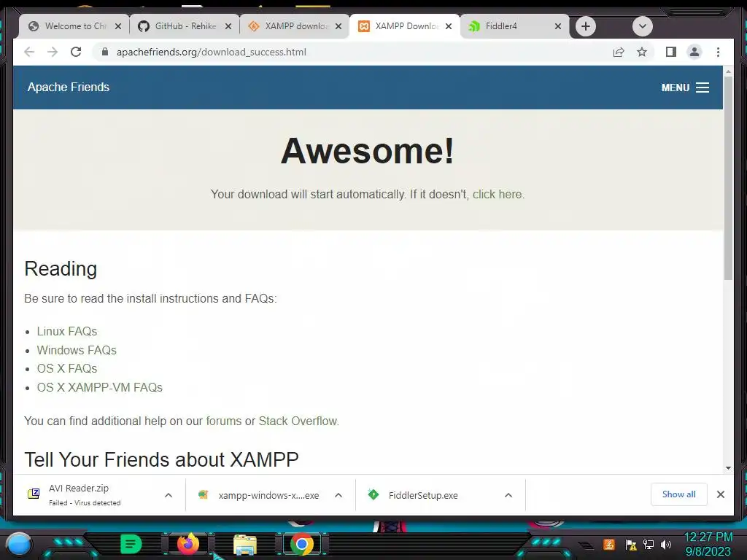Open the tab search chevron

[x=642, y=26]
